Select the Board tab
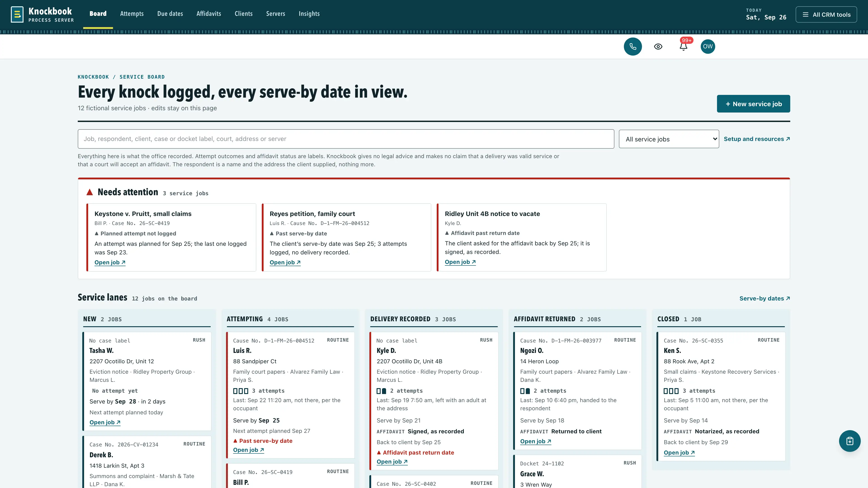This screenshot has width=868, height=488. pyautogui.click(x=98, y=14)
